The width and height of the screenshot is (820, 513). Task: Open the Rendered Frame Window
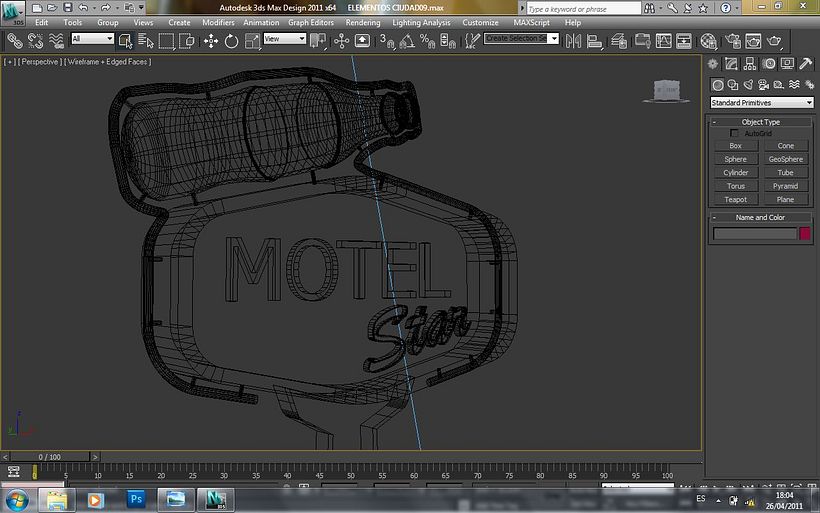[753, 41]
